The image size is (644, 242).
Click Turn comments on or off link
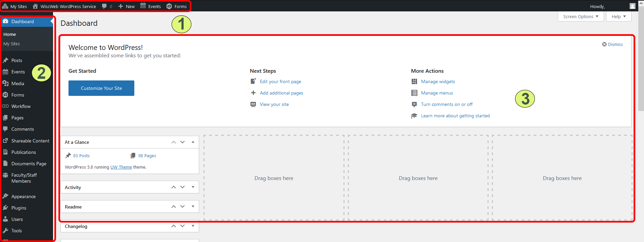coord(447,104)
